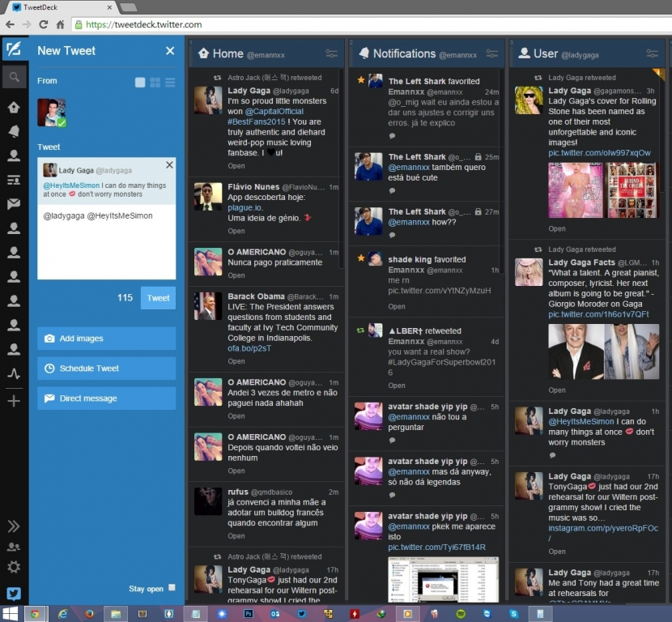Expand the Flávio Nunes tweet with Open
This screenshot has height=622, width=672.
click(236, 231)
